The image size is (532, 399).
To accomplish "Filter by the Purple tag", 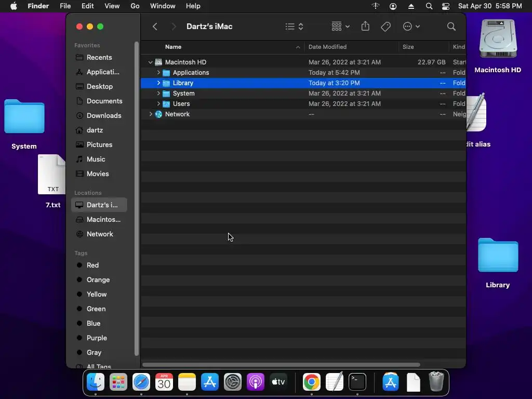I will [x=99, y=338].
